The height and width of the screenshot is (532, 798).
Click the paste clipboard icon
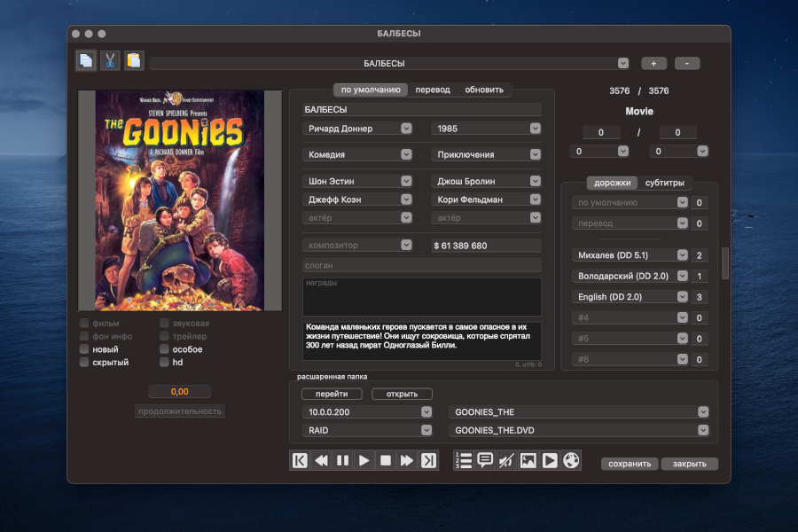pyautogui.click(x=134, y=61)
